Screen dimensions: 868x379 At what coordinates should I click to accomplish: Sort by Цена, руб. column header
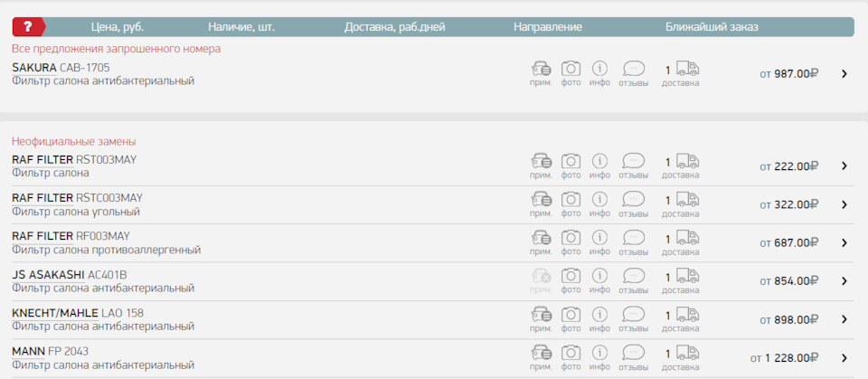point(118,26)
